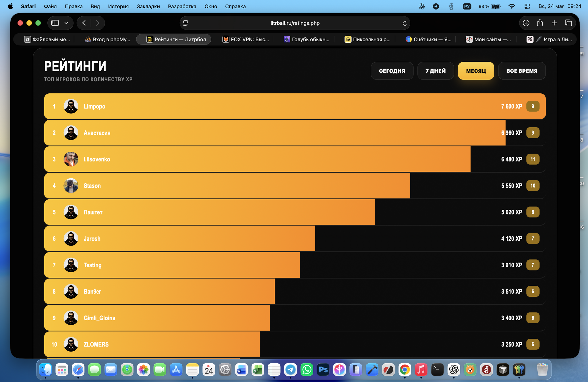588x382 pixels.
Task: Go back with the back arrow
Action: click(84, 23)
